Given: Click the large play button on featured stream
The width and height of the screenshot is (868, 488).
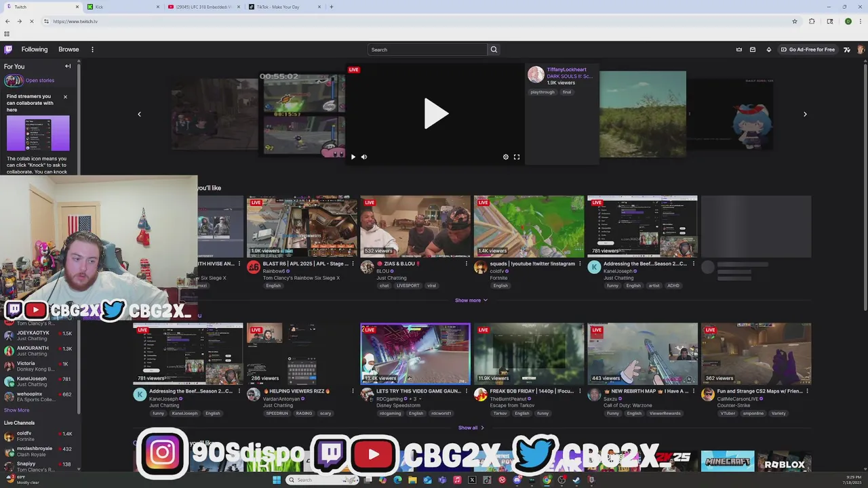Looking at the screenshot, I should pos(435,113).
